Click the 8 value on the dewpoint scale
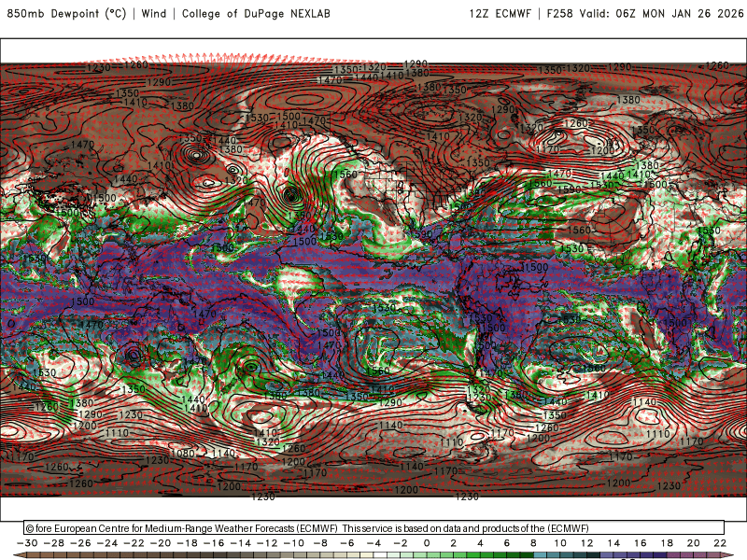The height and width of the screenshot is (560, 747). (x=533, y=543)
